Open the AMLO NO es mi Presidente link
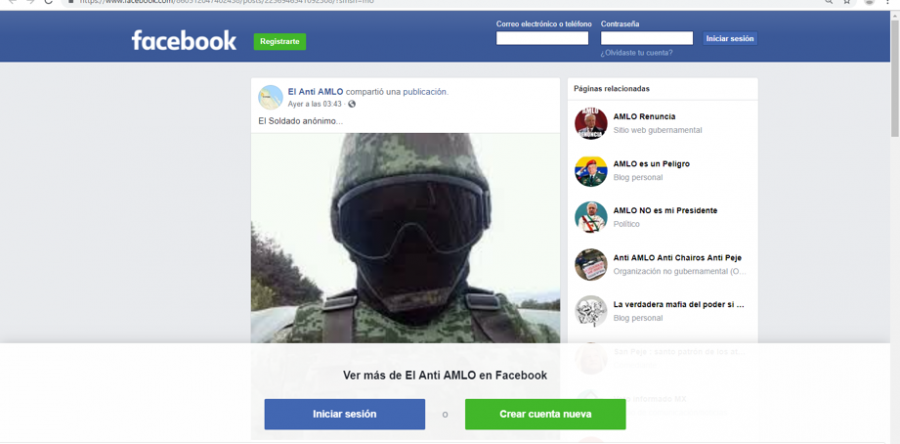This screenshot has width=900, height=444. click(665, 211)
